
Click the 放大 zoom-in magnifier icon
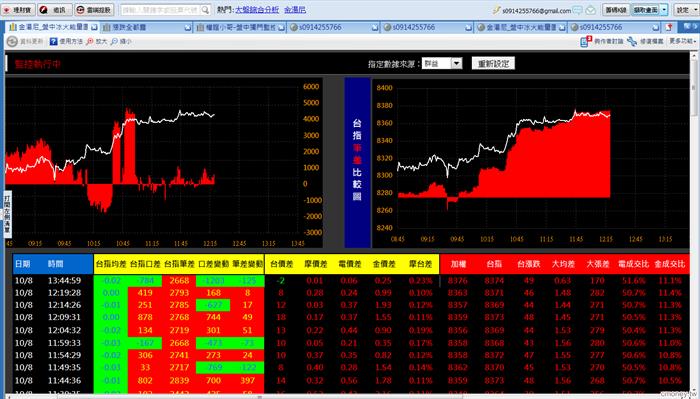[x=90, y=41]
